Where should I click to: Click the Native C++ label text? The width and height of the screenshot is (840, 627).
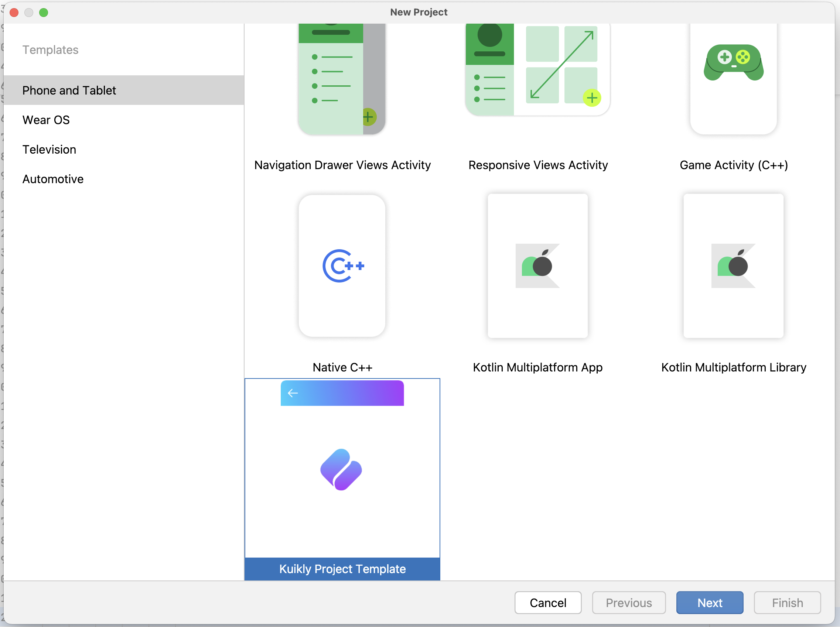[342, 367]
